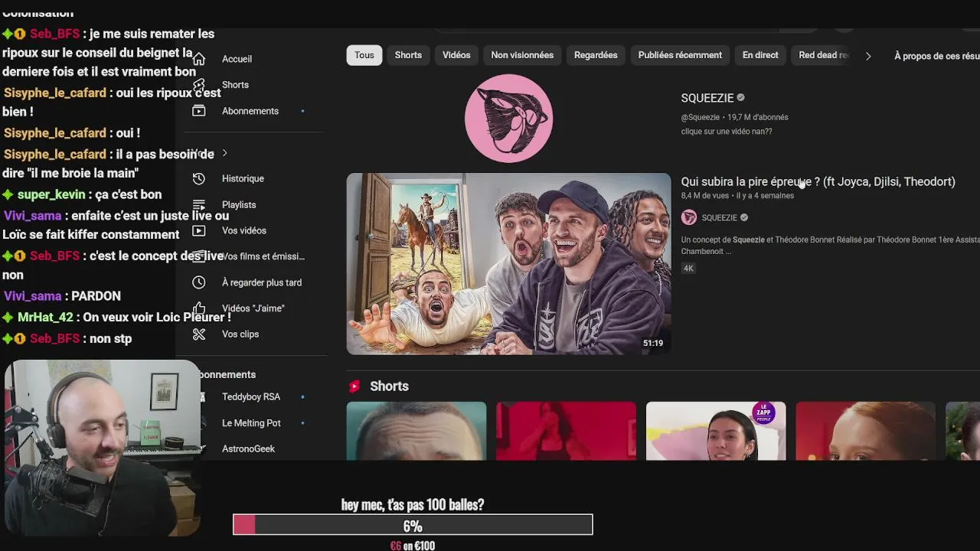
Task: Click @Squeezie handle with subscriber count
Action: (734, 117)
